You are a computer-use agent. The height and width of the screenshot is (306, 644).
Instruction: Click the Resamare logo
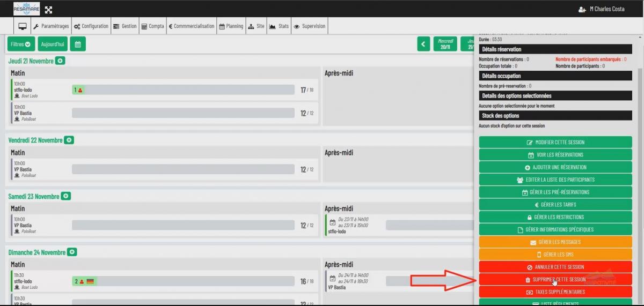(26, 9)
